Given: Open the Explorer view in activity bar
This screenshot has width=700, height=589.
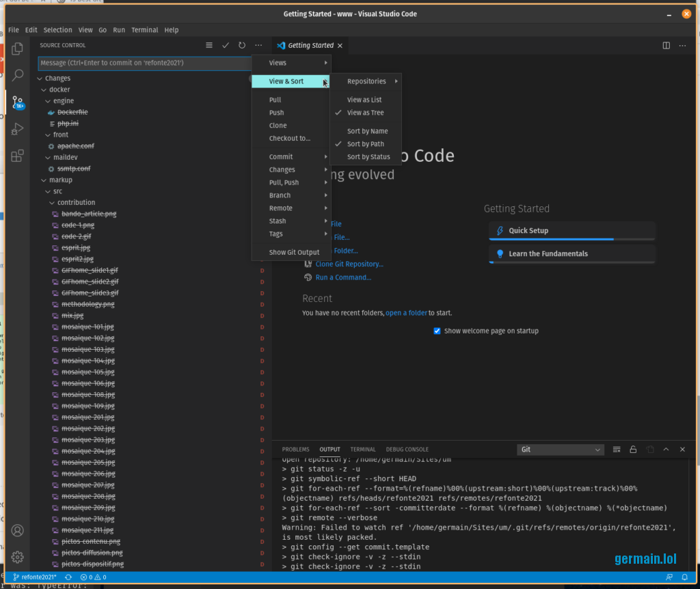Looking at the screenshot, I should point(17,49).
